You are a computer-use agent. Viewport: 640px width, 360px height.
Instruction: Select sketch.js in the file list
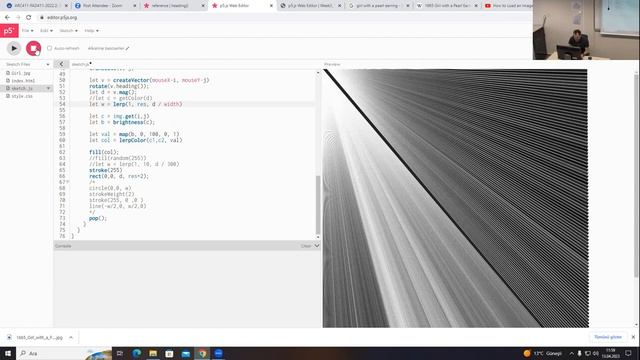pyautogui.click(x=22, y=89)
